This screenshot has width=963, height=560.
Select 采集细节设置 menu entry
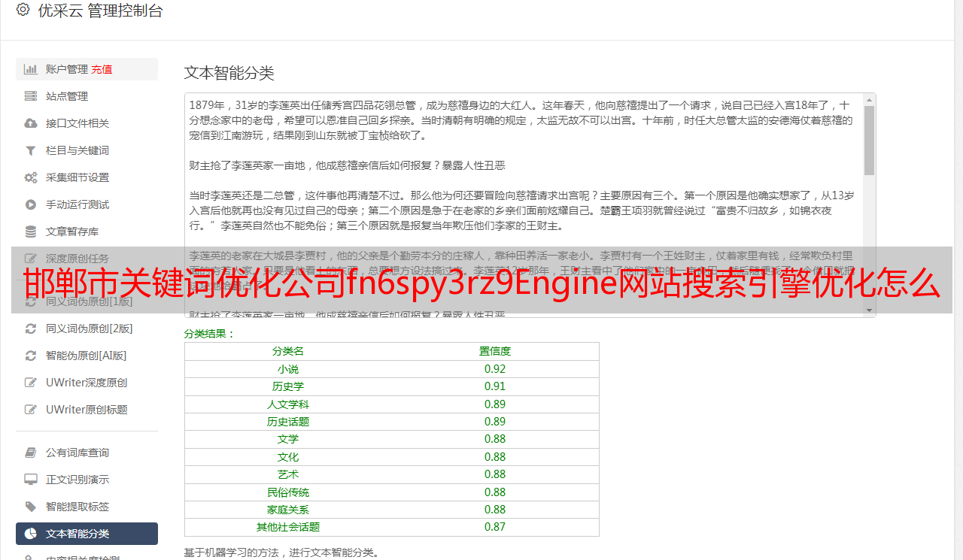[x=87, y=177]
